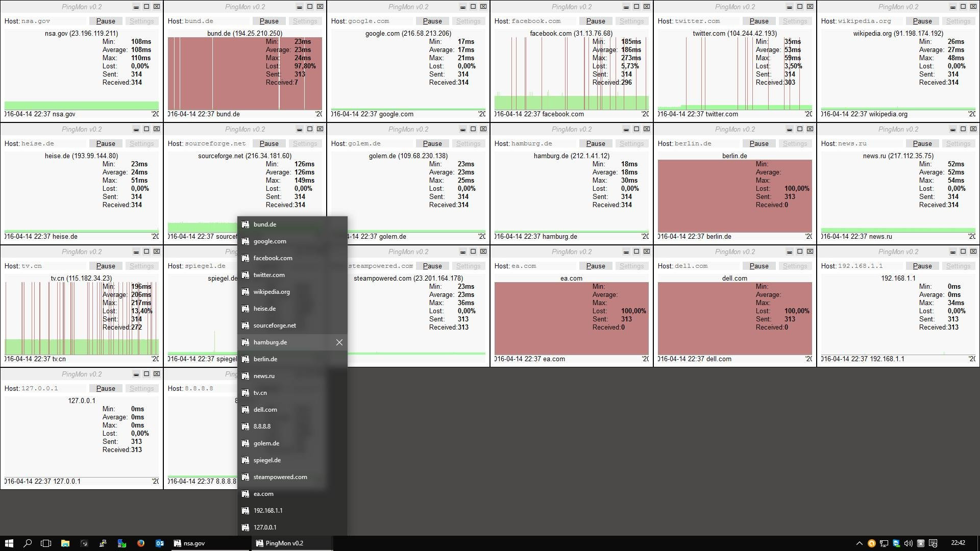
Task: Open the network computers taskbar icon
Action: tap(103, 543)
